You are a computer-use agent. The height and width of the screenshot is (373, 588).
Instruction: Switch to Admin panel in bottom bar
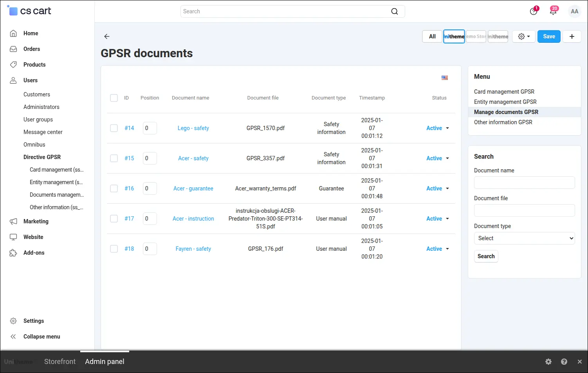click(105, 362)
